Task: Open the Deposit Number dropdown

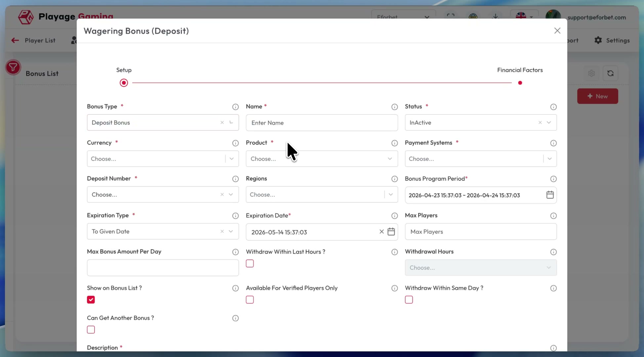Action: [x=163, y=194]
